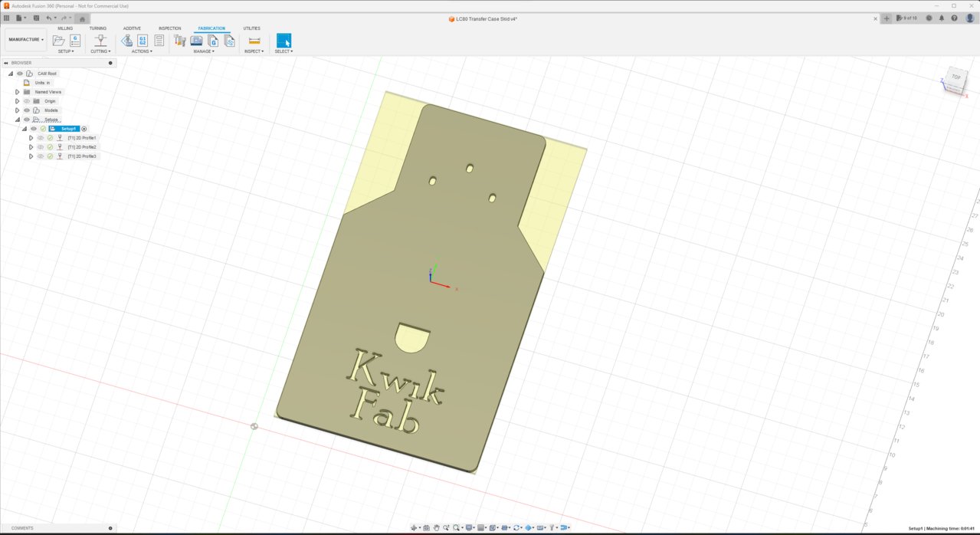Open the ACTIONS dropdown menu

(x=142, y=51)
